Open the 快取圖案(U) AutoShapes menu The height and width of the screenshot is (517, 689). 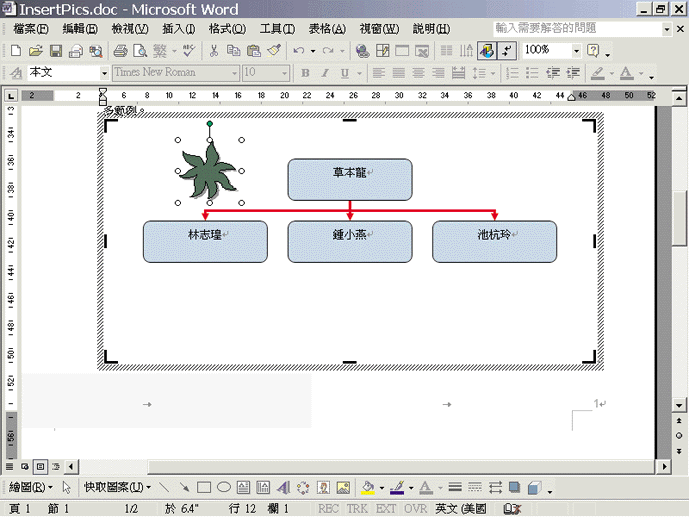[117, 487]
